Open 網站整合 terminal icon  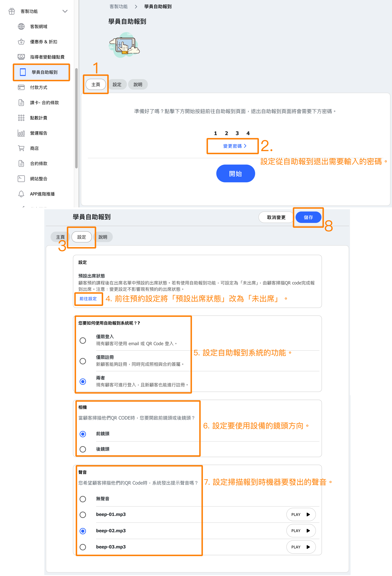point(21,179)
